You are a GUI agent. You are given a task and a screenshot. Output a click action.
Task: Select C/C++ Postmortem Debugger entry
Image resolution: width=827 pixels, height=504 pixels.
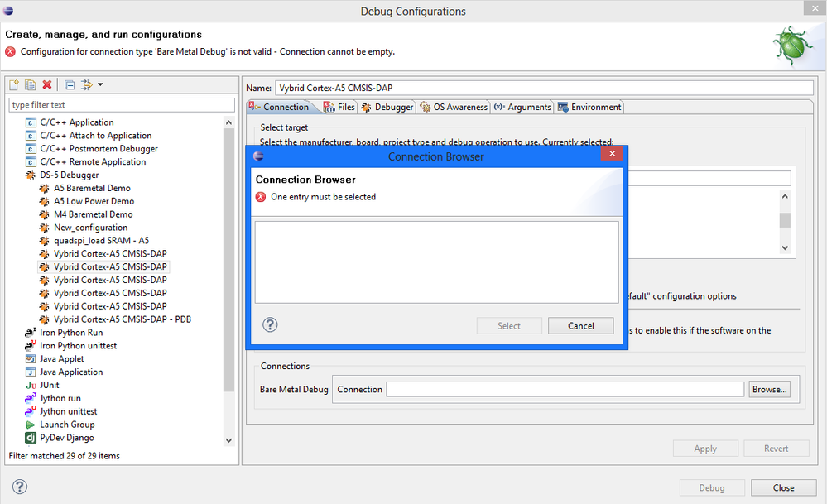click(99, 149)
